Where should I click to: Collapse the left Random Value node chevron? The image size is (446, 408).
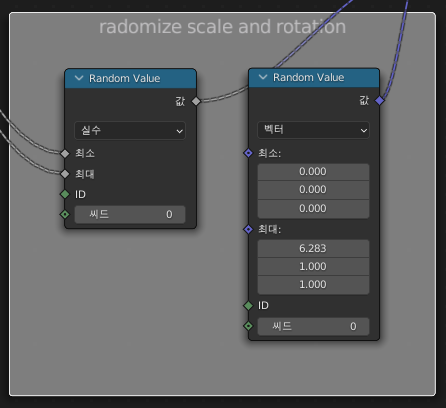[x=79, y=78]
